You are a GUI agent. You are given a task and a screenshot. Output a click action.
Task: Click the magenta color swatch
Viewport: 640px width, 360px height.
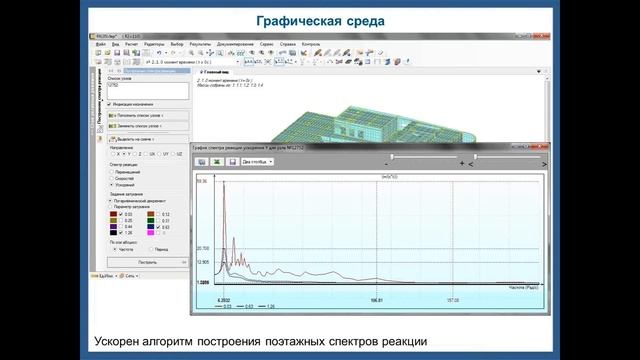[151, 233]
